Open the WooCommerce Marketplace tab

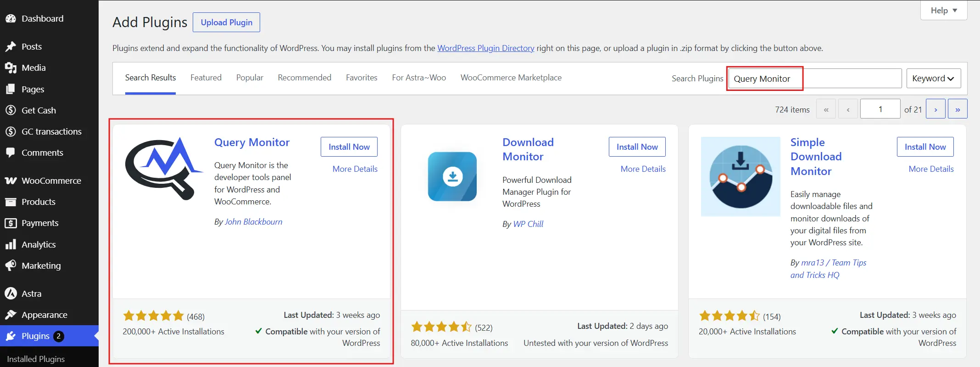tap(511, 78)
